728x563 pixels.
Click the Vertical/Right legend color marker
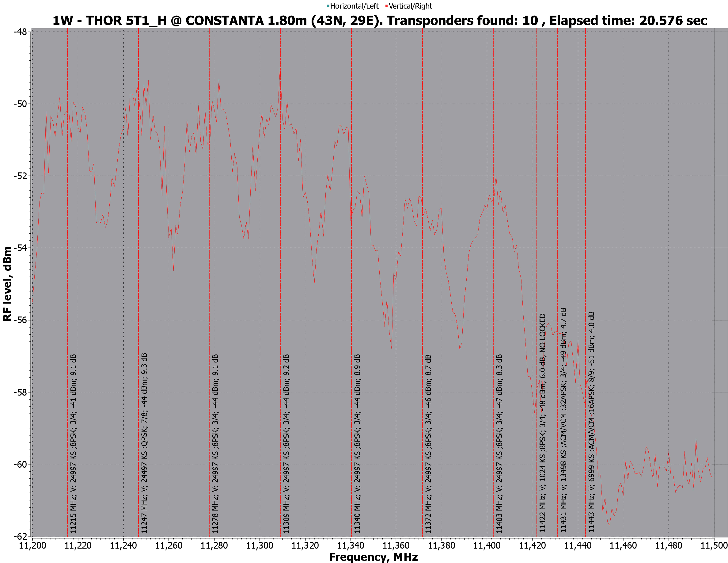click(386, 6)
